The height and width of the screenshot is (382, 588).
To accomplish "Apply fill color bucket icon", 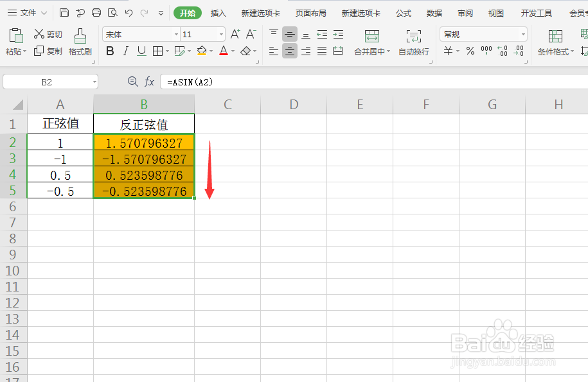I will (202, 51).
